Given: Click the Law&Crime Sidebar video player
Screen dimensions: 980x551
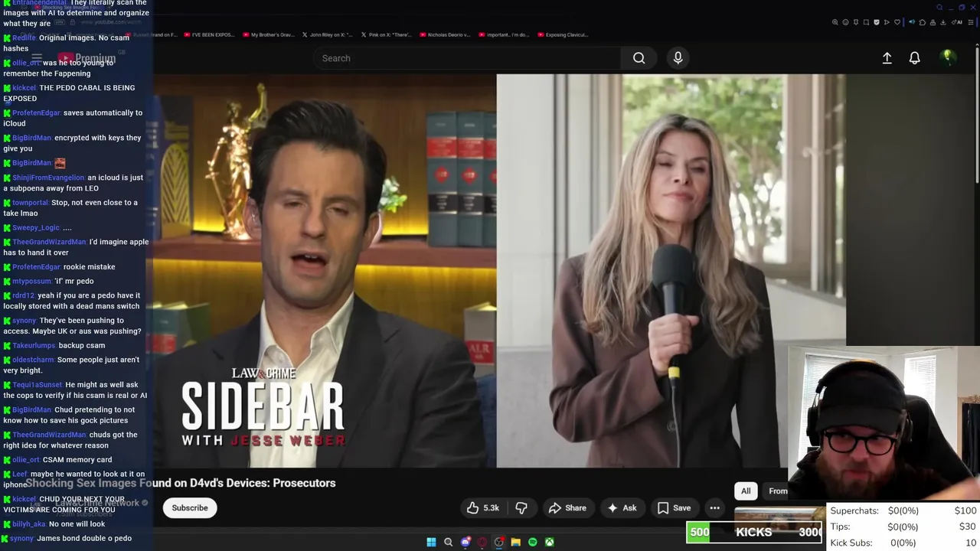Looking at the screenshot, I should coord(499,271).
